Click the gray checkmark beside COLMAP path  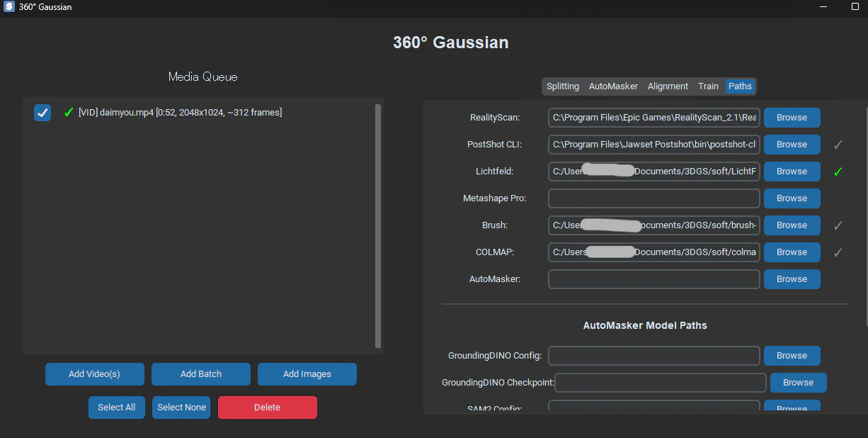click(838, 252)
